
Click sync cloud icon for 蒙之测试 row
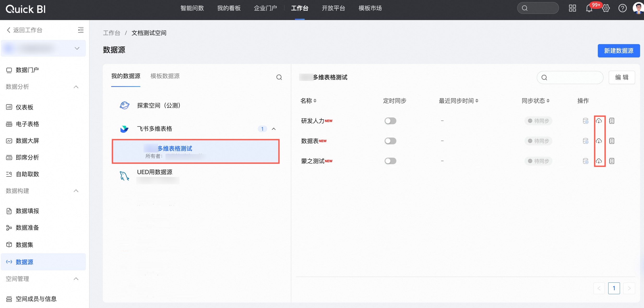click(599, 161)
